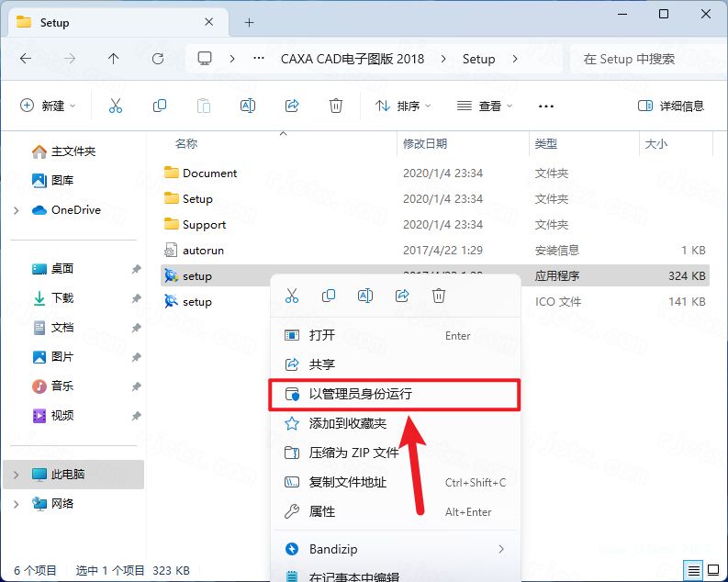Click the chevron after Setup in the address bar
728x582 pixels.
pyautogui.click(x=515, y=59)
